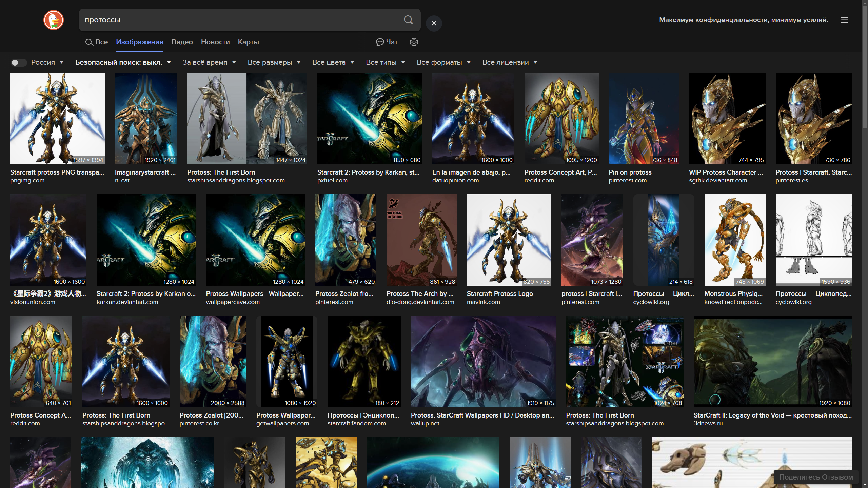Open the Monstrous Physique thumbnail

(735, 240)
